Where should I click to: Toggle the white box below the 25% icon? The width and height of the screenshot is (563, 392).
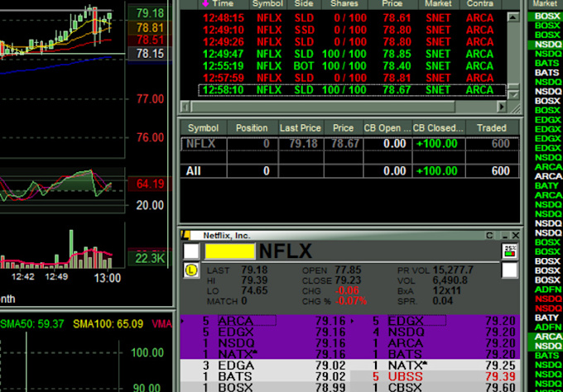pyautogui.click(x=510, y=270)
